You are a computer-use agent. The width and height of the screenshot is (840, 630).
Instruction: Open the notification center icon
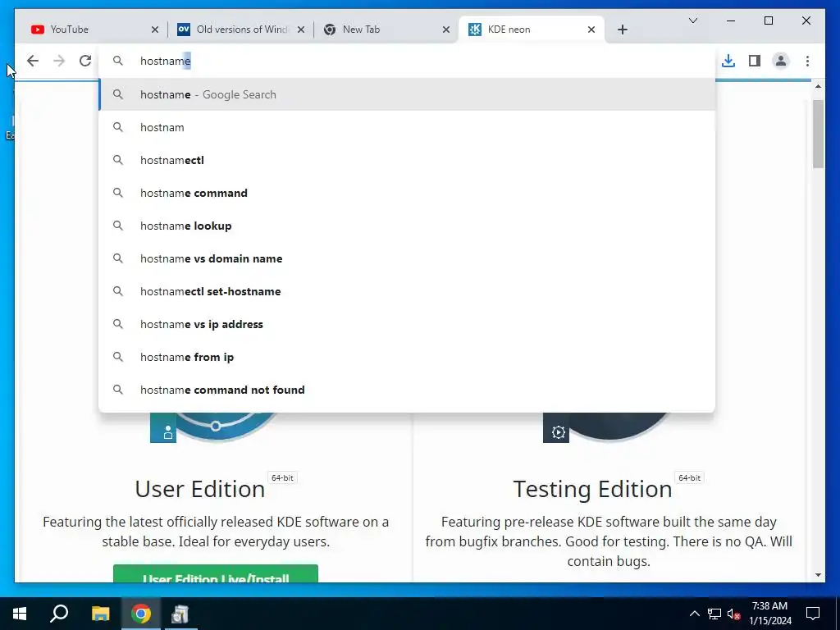(813, 614)
